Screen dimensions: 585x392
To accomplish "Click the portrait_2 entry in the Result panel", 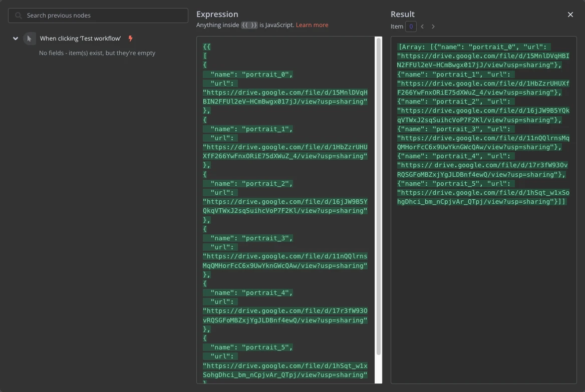I will point(483,111).
